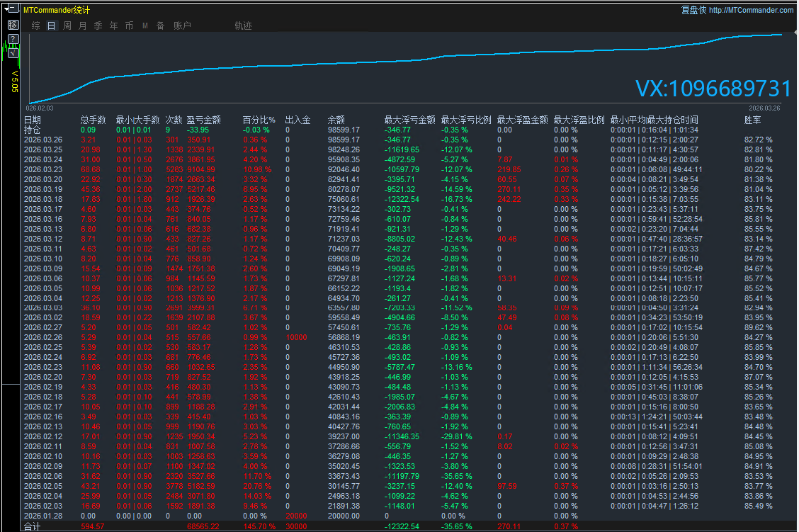
Task: Show the 年 yearly statistics tab
Action: (x=113, y=26)
